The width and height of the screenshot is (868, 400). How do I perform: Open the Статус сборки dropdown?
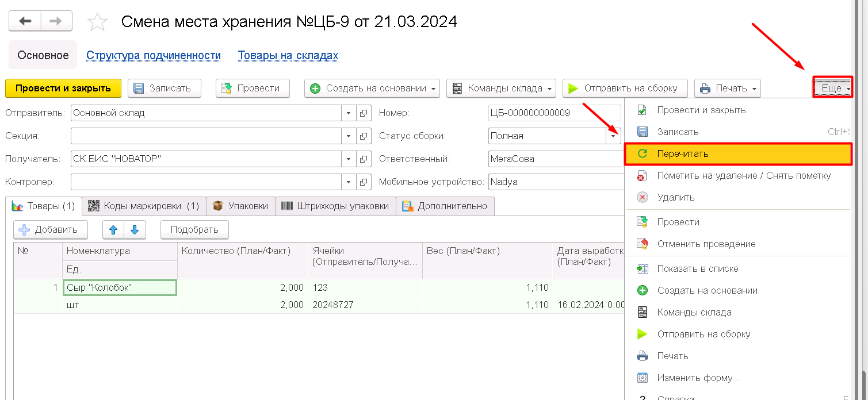pyautogui.click(x=613, y=136)
